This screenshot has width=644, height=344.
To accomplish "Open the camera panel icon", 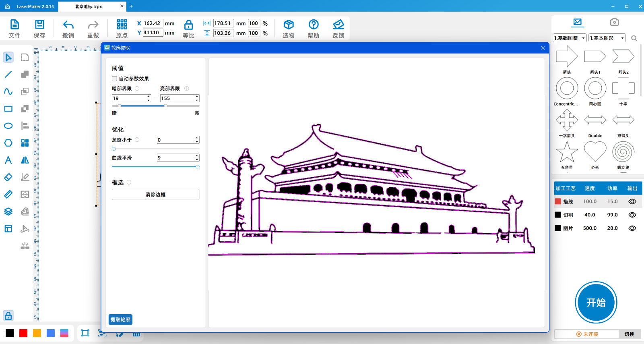I will coord(614,22).
